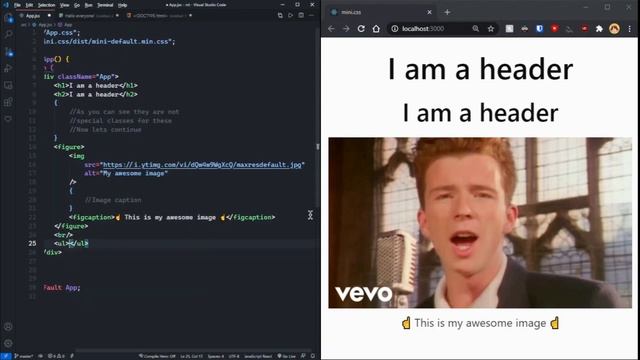Image resolution: width=640 pixels, height=360 pixels.
Task: Click the Rick Astley image in browser
Action: click(x=480, y=222)
